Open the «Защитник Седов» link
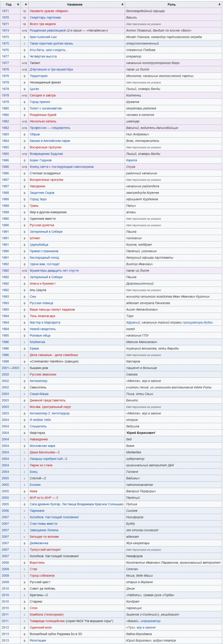 tap(42, 193)
